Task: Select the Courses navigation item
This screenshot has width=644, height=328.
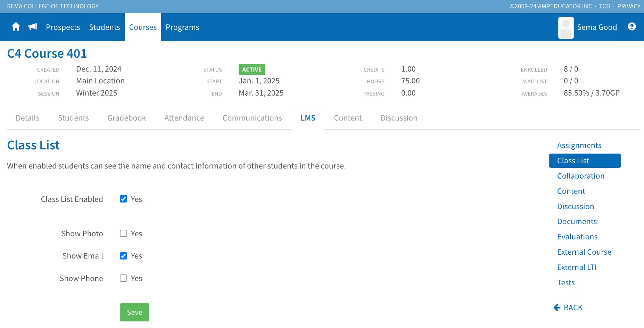Action: click(x=143, y=27)
